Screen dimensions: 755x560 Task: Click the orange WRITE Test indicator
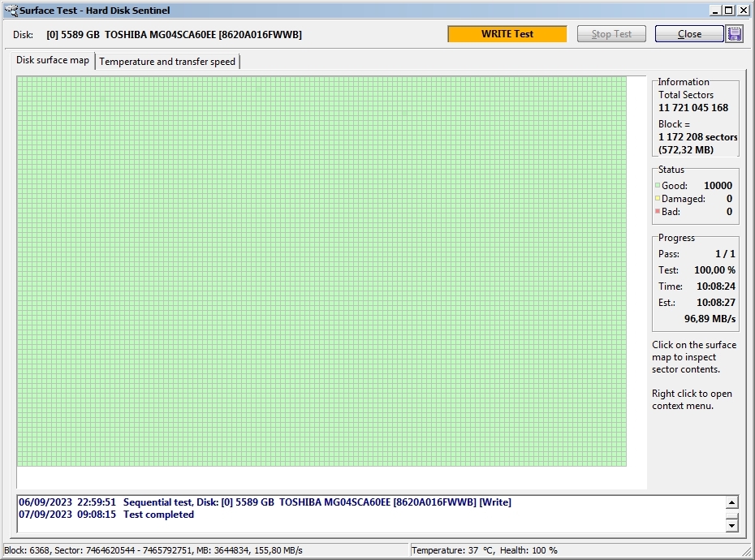507,34
